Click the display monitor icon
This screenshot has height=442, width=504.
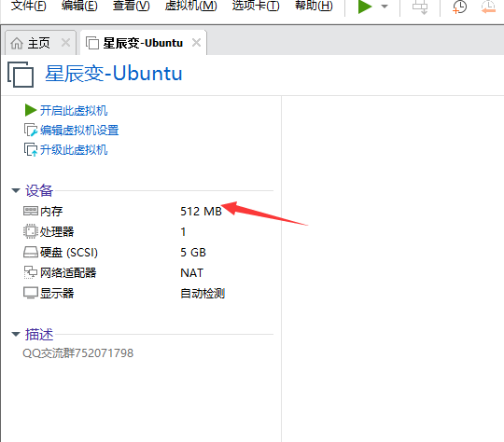pos(31,293)
